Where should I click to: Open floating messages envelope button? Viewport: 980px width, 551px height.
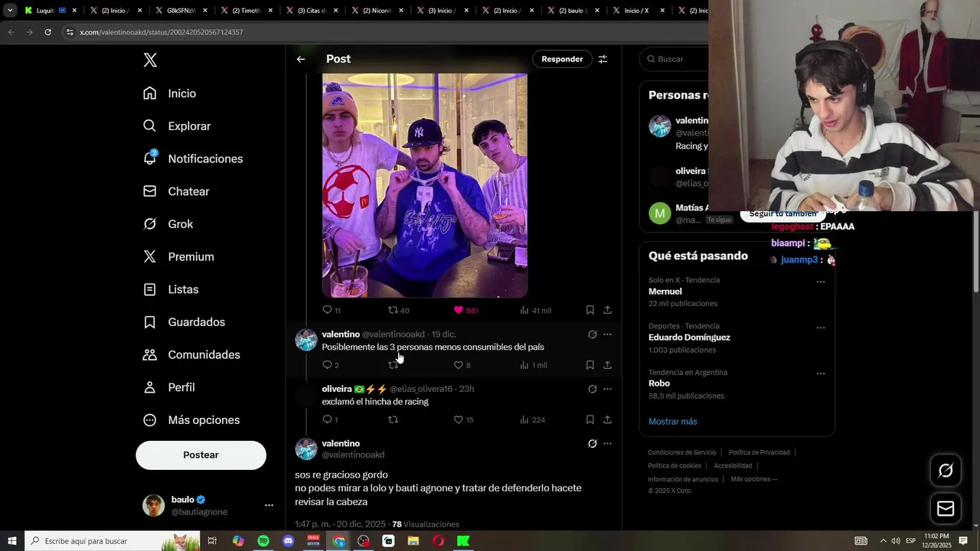946,508
